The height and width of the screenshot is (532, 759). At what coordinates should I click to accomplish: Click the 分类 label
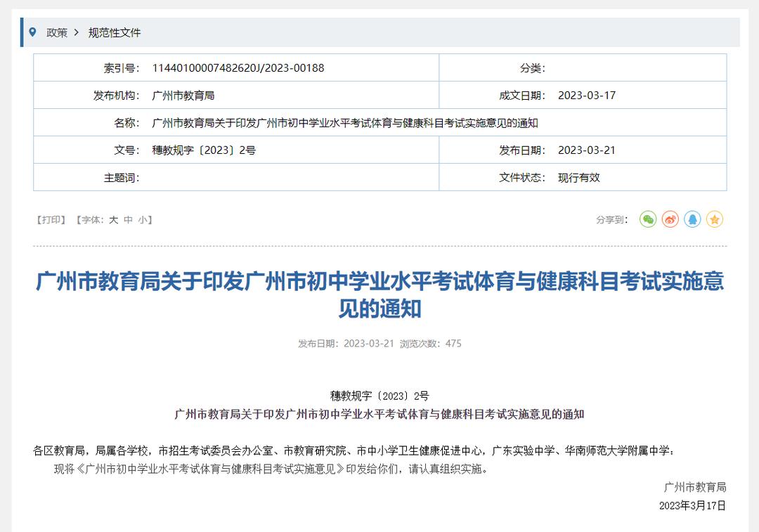pos(533,67)
